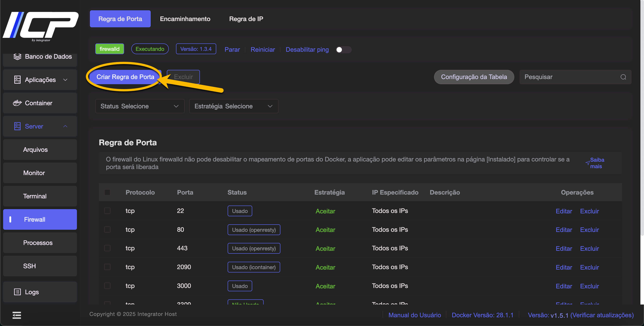The image size is (644, 326).
Task: Click the Saiba mais arrow icon
Action: [587, 163]
